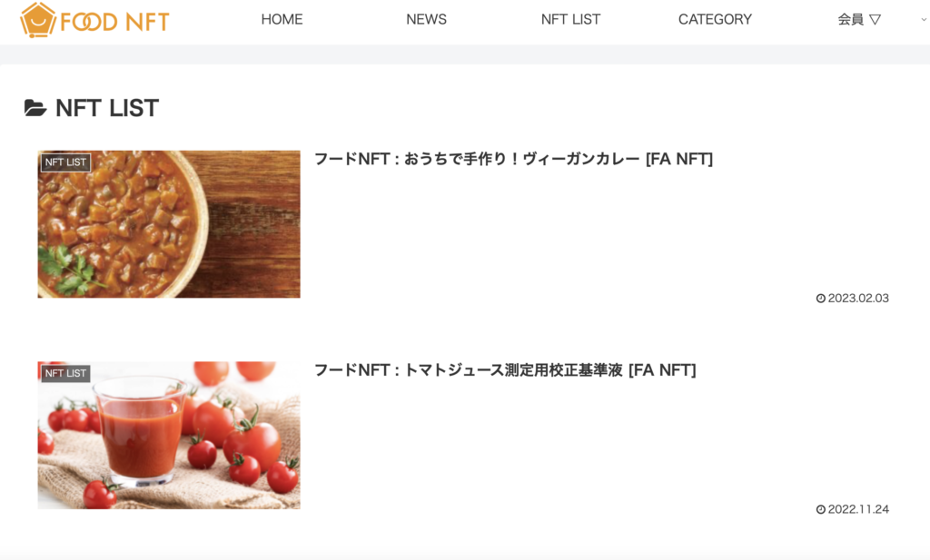Select NFT LIST in the navigation bar
The height and width of the screenshot is (560, 930).
(570, 20)
